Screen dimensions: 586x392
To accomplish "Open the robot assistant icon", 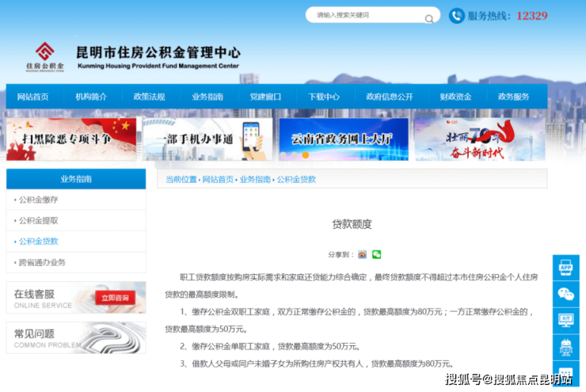I will coord(565,346).
